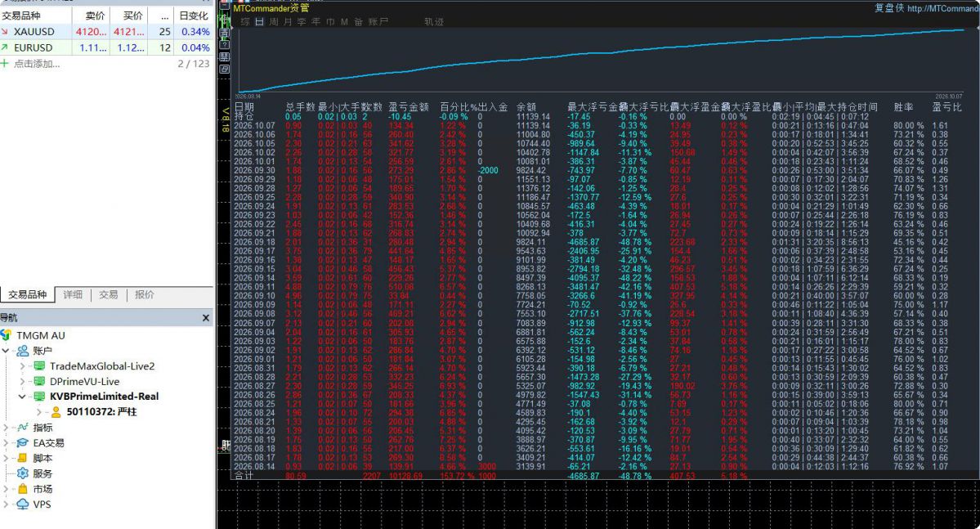
Task: Click the shopping bag icon beside 市场
Action: [23, 489]
